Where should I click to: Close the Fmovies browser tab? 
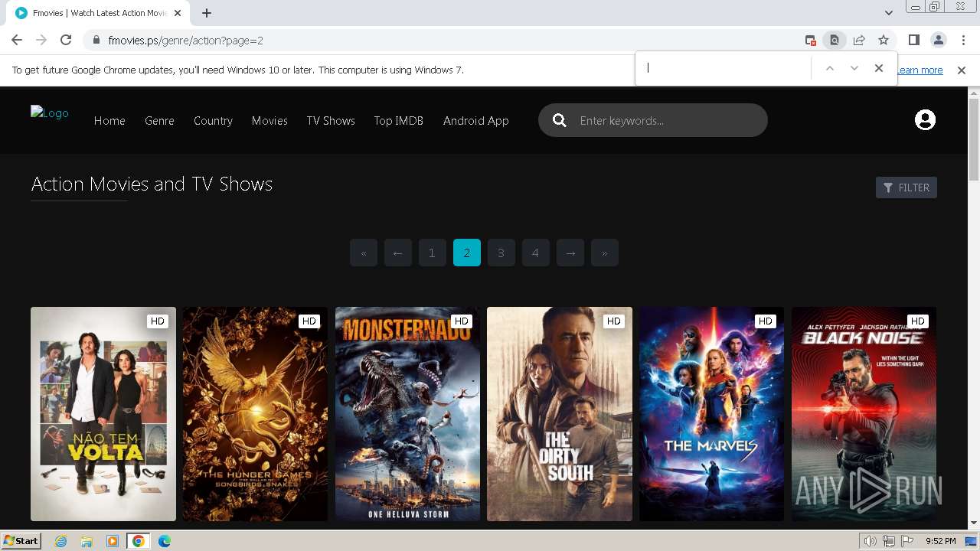click(178, 13)
